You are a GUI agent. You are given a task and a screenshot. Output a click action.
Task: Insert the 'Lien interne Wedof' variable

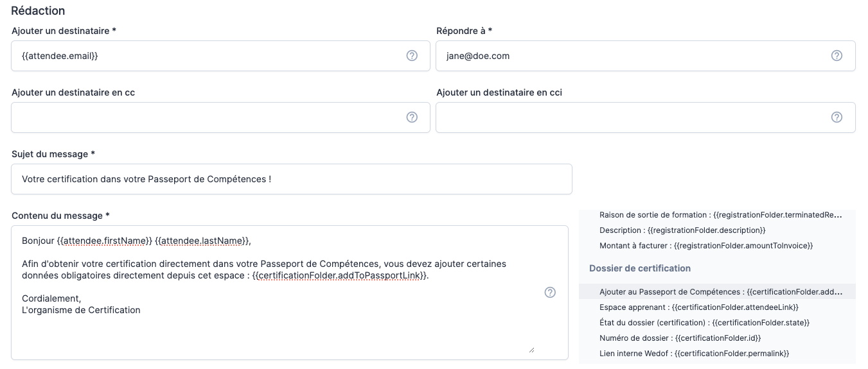point(694,354)
